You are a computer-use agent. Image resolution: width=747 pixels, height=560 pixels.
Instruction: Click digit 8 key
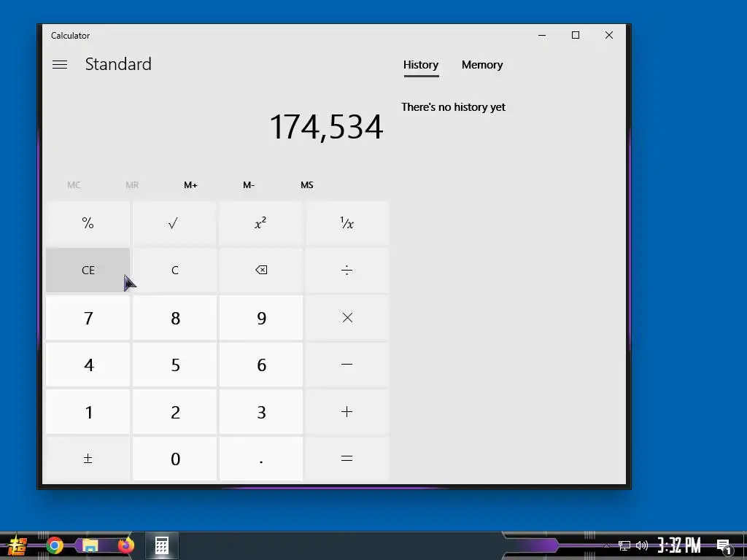click(x=174, y=318)
